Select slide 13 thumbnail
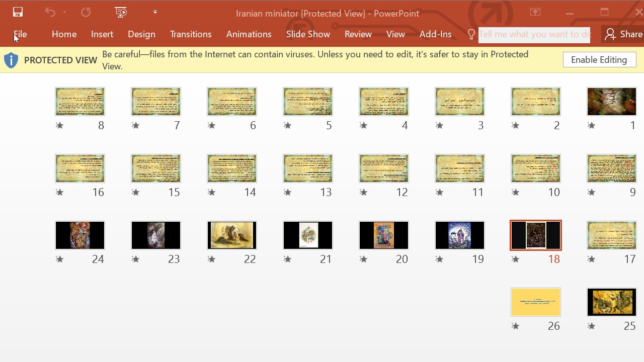This screenshot has height=362, width=644. coord(307,168)
